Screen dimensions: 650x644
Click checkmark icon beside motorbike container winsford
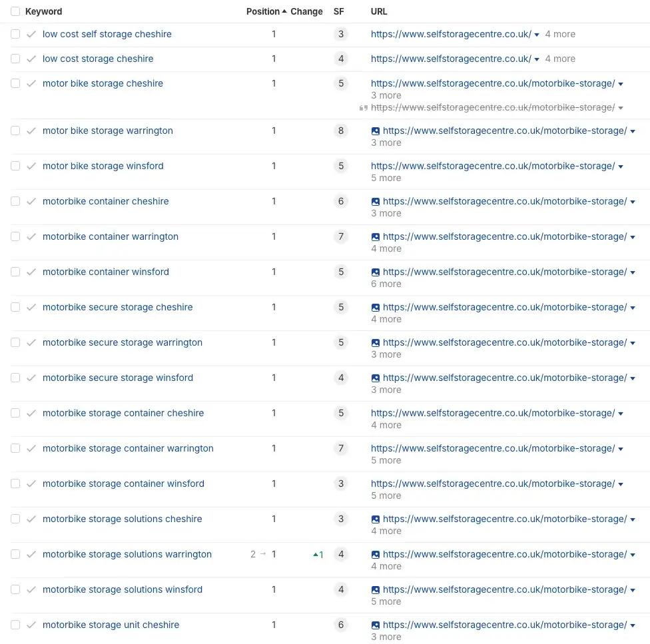click(31, 272)
